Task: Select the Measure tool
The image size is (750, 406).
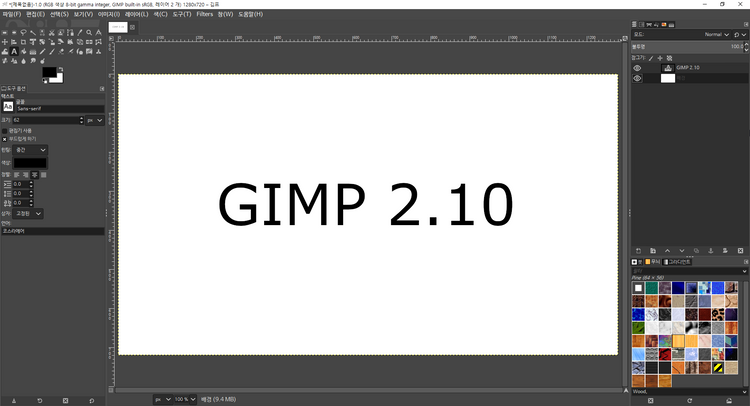Action: pyautogui.click(x=99, y=33)
